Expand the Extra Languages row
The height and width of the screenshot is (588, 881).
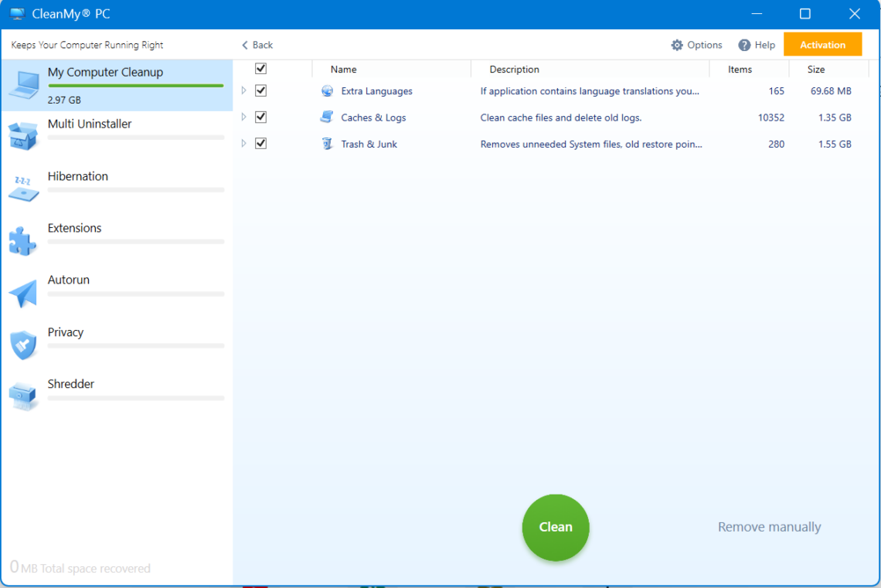pos(243,90)
